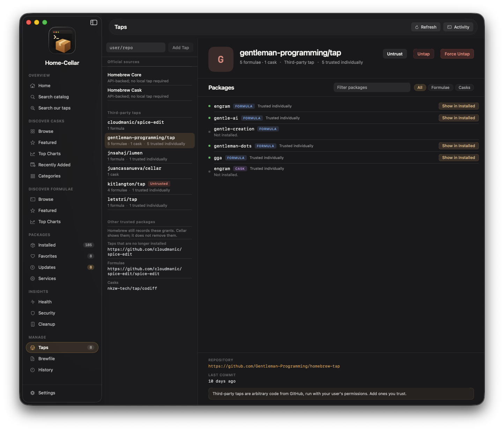
Task: Click the Untrusted badge on kitlangton/tap
Action: click(x=159, y=184)
